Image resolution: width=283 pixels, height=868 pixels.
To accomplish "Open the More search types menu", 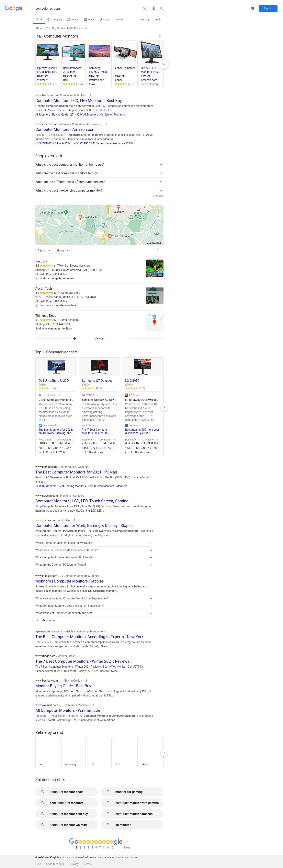I will tap(119, 19).
